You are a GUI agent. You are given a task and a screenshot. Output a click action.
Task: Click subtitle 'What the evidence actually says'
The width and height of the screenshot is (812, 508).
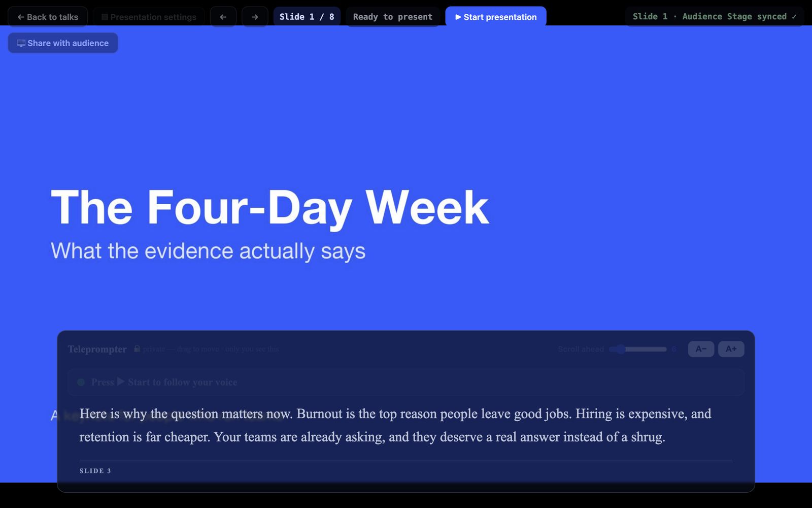pyautogui.click(x=208, y=251)
